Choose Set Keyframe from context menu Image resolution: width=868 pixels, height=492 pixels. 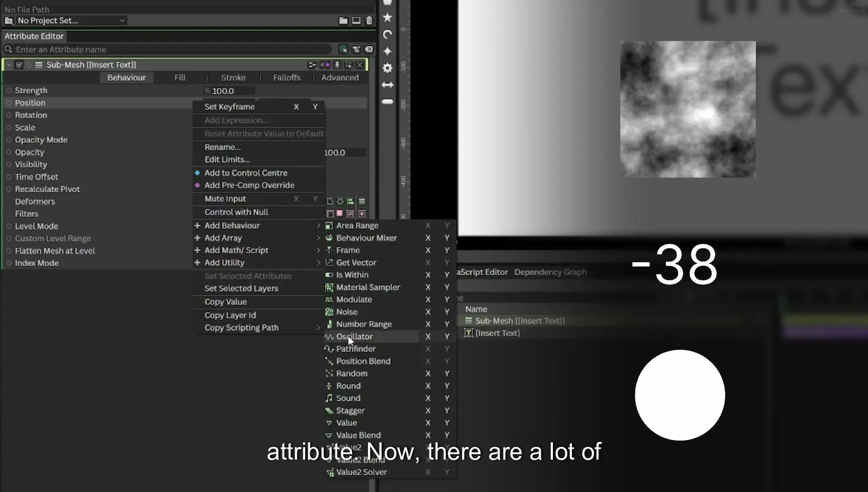coord(230,107)
